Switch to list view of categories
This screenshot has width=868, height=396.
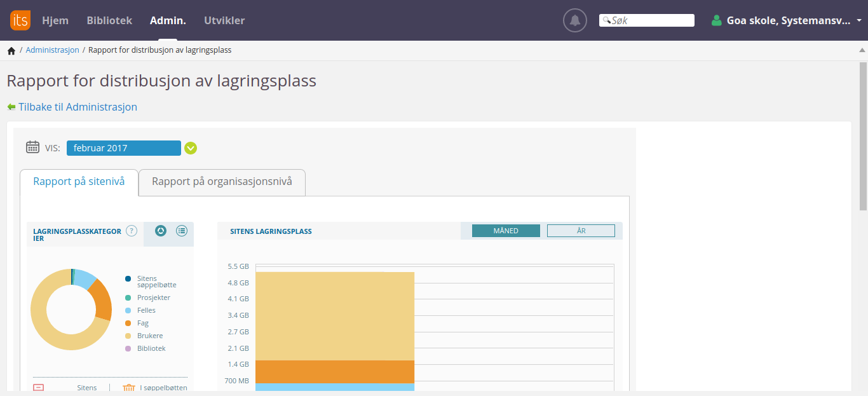coord(182,231)
